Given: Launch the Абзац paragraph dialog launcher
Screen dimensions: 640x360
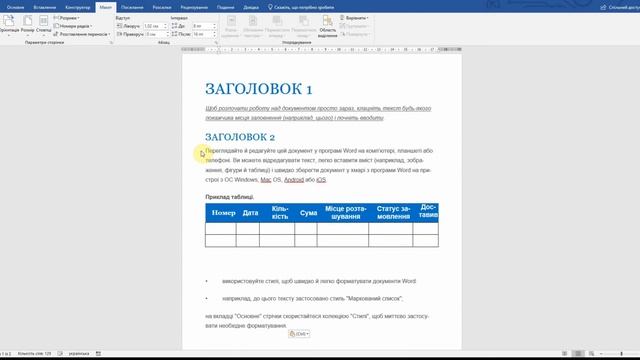Looking at the screenshot, I should click(216, 42).
